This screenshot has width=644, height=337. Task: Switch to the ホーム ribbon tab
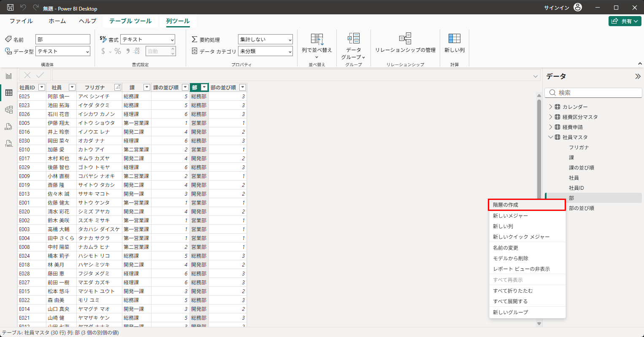(57, 21)
